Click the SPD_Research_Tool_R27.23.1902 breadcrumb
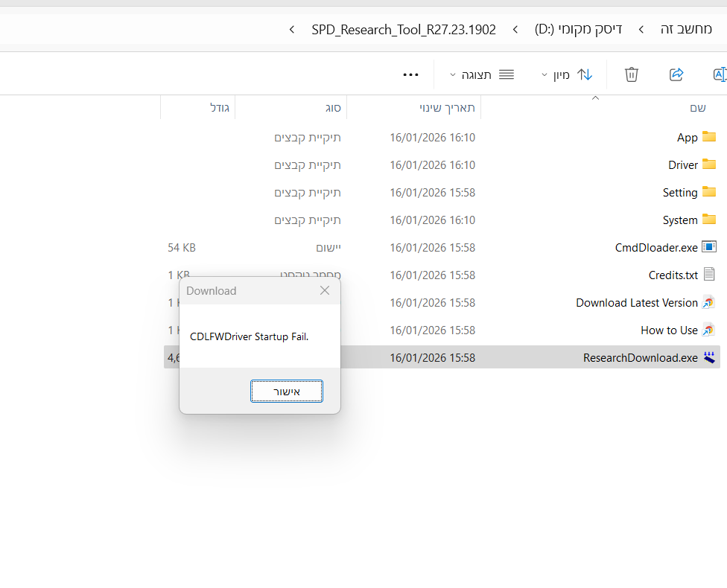727x588 pixels. click(404, 30)
